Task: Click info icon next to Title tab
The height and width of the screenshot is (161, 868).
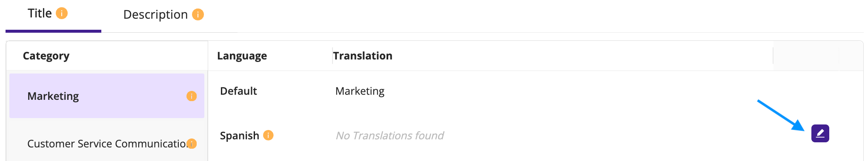Action: [62, 14]
